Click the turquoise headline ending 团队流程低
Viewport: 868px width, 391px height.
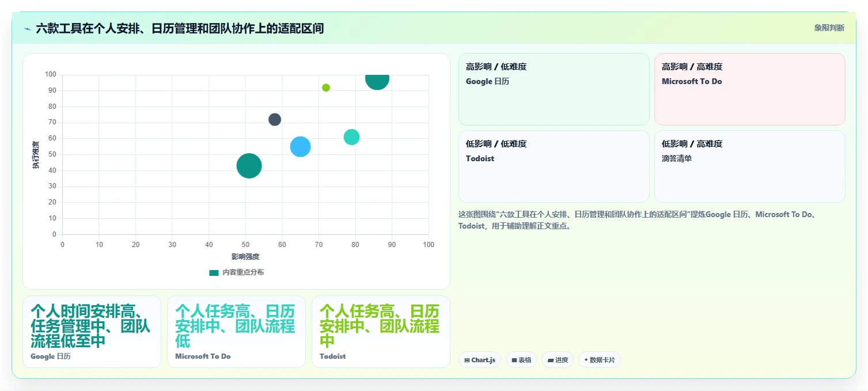coord(235,326)
